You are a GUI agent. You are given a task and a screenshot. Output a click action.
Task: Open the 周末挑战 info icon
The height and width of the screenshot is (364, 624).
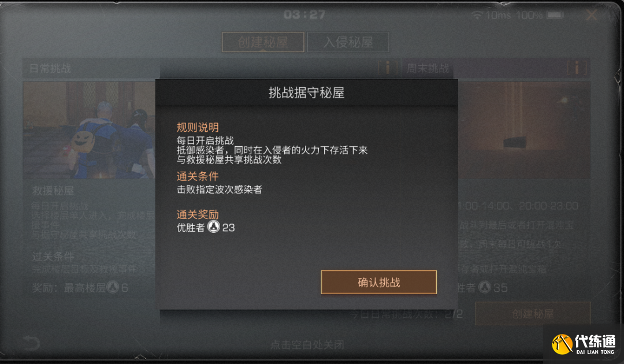tap(577, 68)
